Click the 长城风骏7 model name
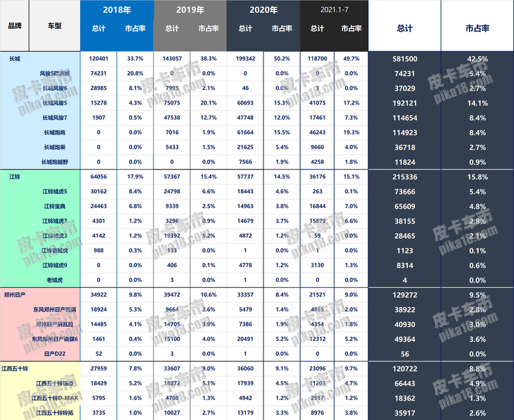The width and height of the screenshot is (514, 420). pyautogui.click(x=55, y=118)
